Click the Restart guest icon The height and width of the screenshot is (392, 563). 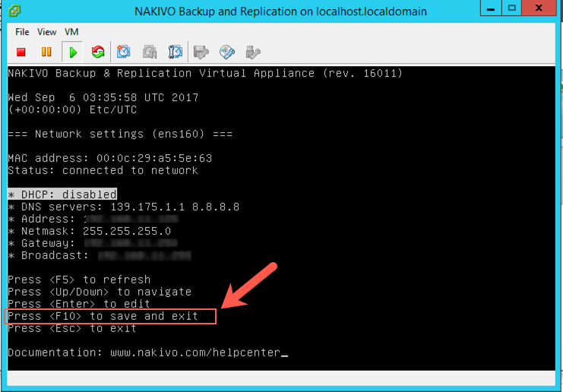[98, 52]
